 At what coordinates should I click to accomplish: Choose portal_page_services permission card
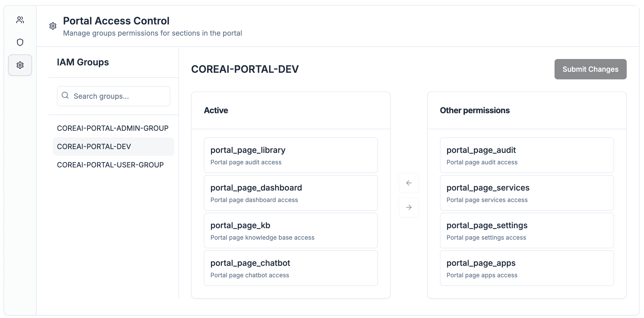(x=527, y=193)
